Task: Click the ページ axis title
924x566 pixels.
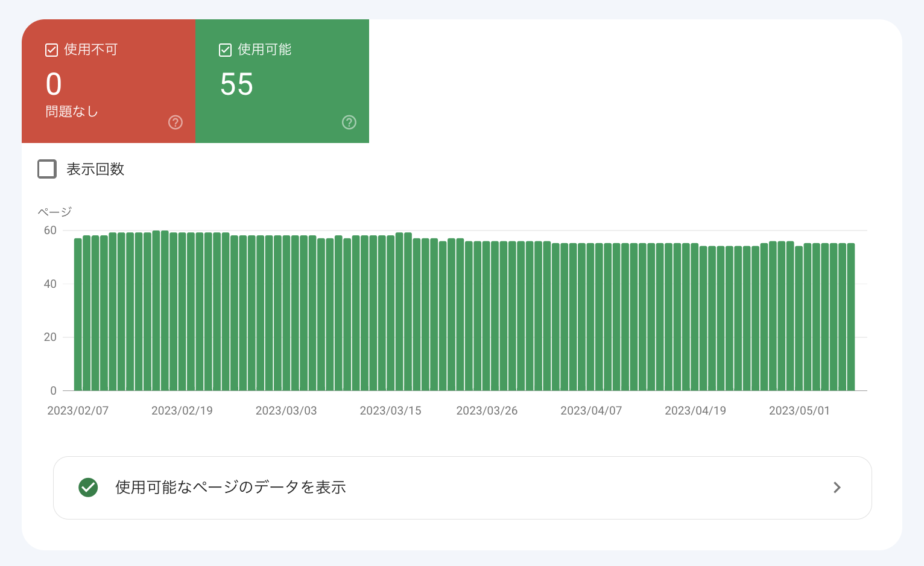Action: click(x=55, y=212)
